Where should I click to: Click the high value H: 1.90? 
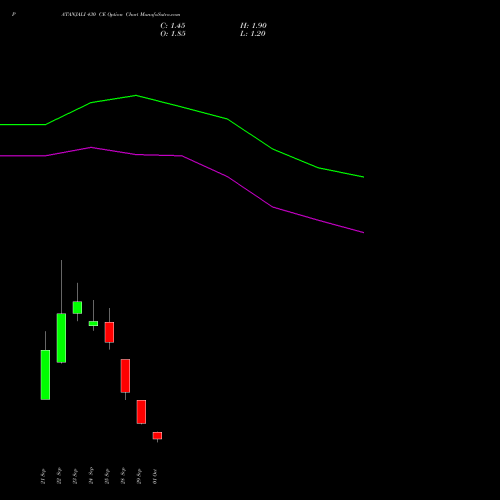[253, 26]
